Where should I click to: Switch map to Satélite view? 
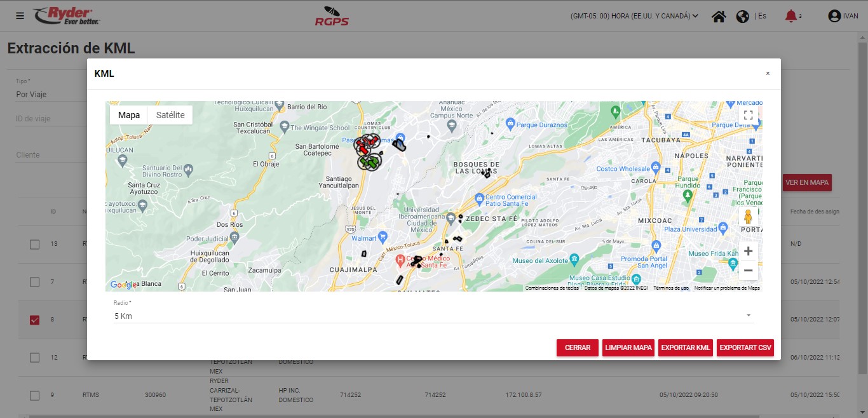170,115
